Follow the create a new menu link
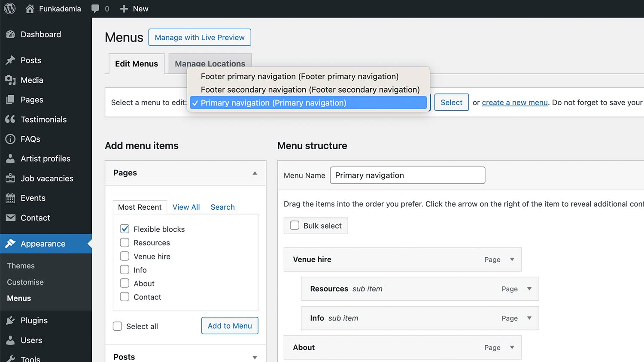The height and width of the screenshot is (362, 644). tap(514, 103)
